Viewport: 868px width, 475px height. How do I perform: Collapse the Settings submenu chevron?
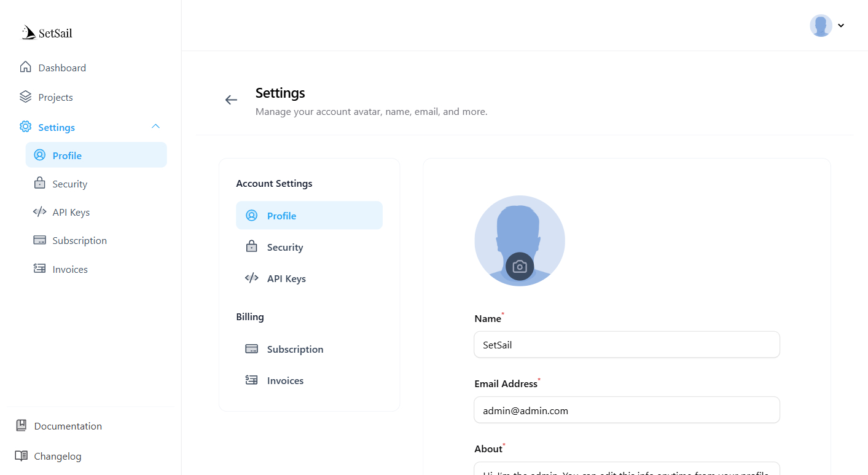pos(155,126)
